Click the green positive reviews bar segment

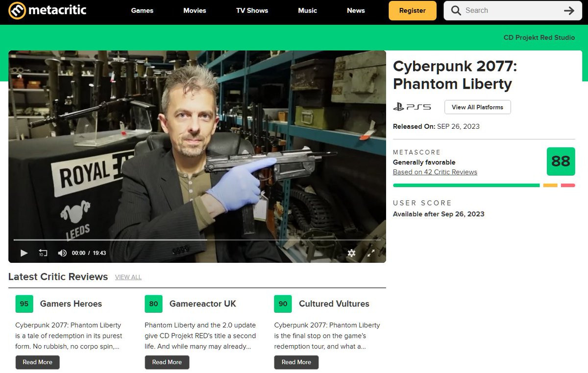coord(466,186)
